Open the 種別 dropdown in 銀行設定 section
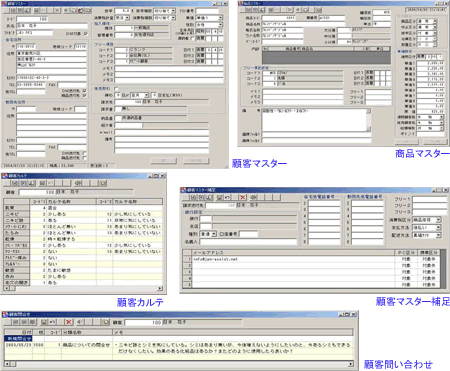 point(214,234)
